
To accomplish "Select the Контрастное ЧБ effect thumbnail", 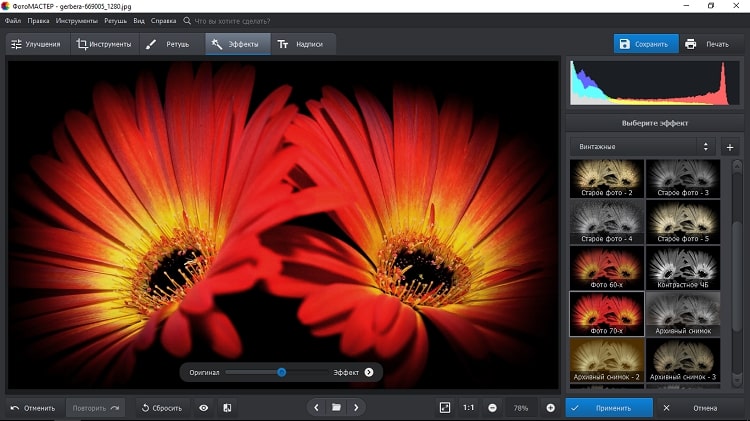I will [x=684, y=266].
